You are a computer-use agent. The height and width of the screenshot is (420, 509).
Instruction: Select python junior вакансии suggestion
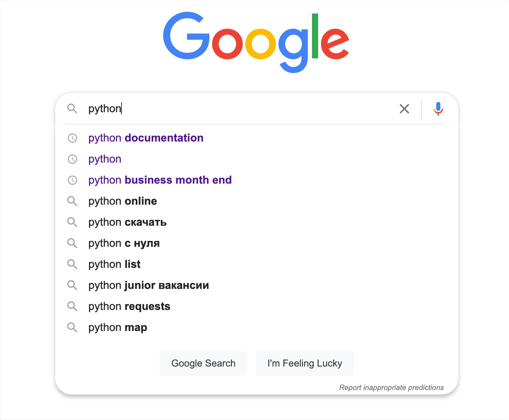148,285
